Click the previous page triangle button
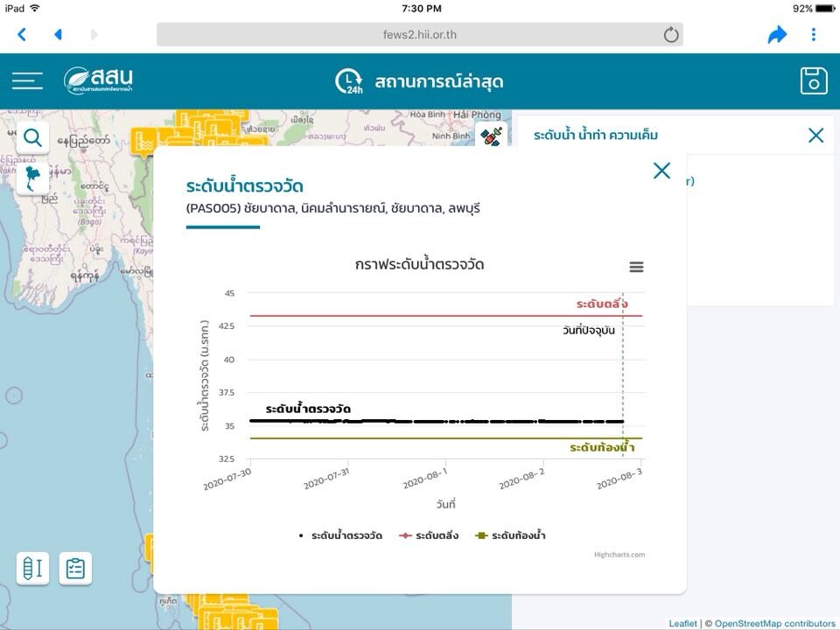840x630 pixels. [59, 34]
